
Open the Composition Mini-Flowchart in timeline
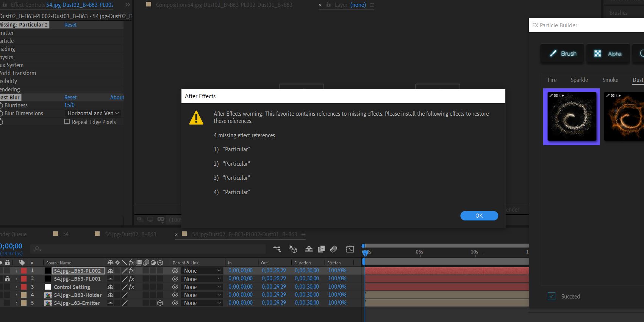(x=277, y=249)
